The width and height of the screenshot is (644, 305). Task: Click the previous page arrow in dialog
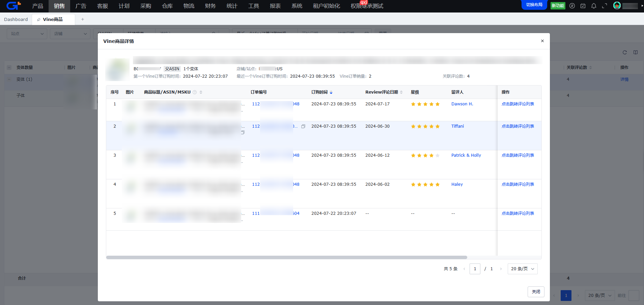pos(464,269)
